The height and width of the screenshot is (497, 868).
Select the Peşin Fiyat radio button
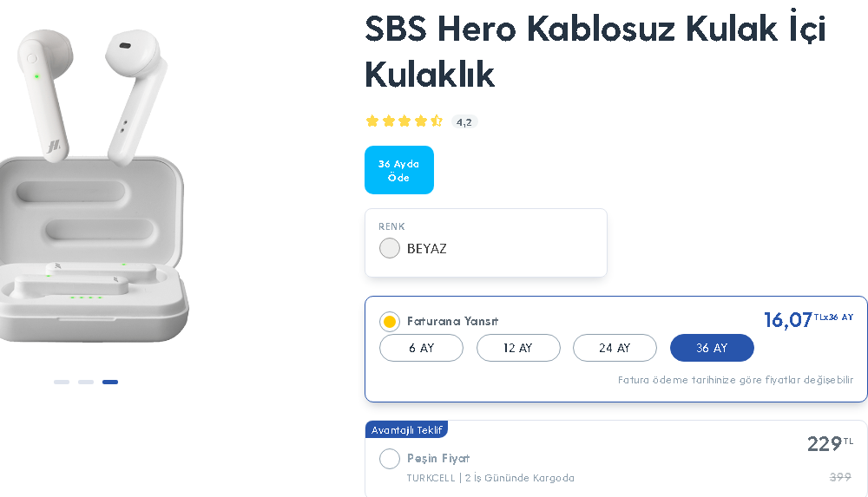click(390, 459)
